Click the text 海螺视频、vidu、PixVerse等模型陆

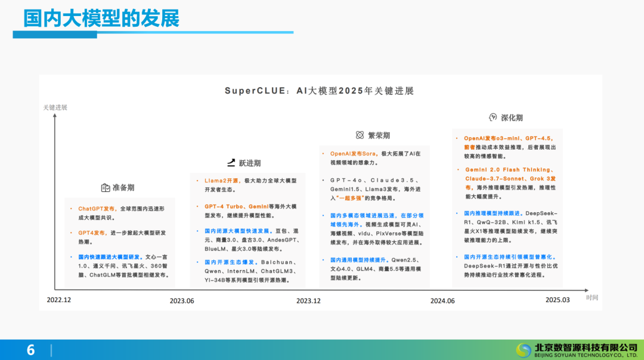coord(377,234)
